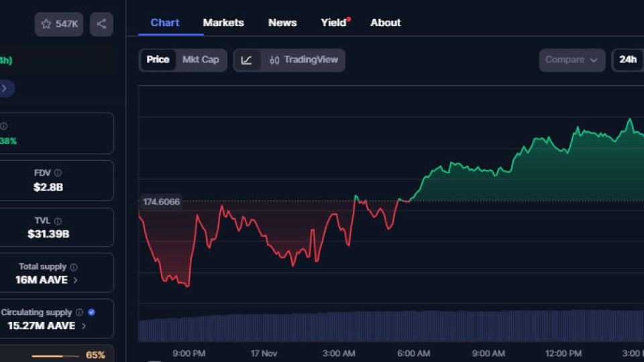The image size is (644, 362).
Task: Click the 65% circulating supply progress bar
Action: [56, 356]
